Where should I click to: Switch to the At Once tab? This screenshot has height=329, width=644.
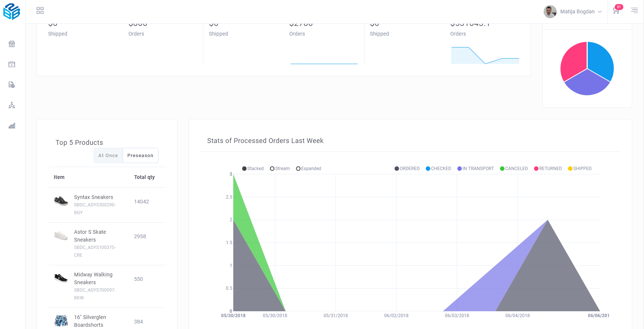[108, 156]
